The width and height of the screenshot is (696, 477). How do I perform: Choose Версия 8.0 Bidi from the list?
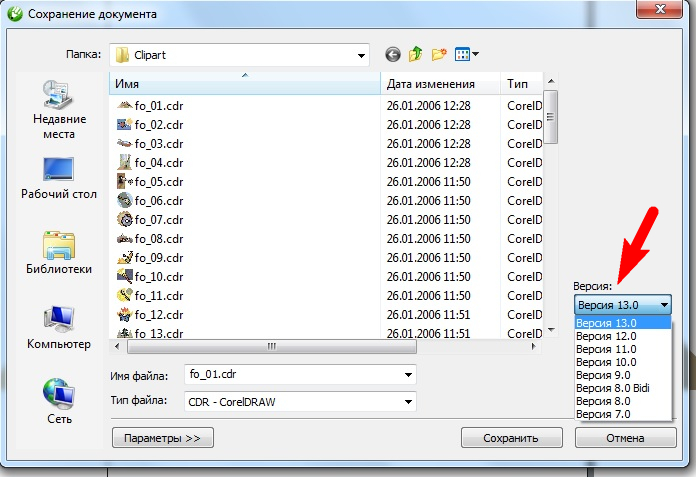pyautogui.click(x=623, y=388)
